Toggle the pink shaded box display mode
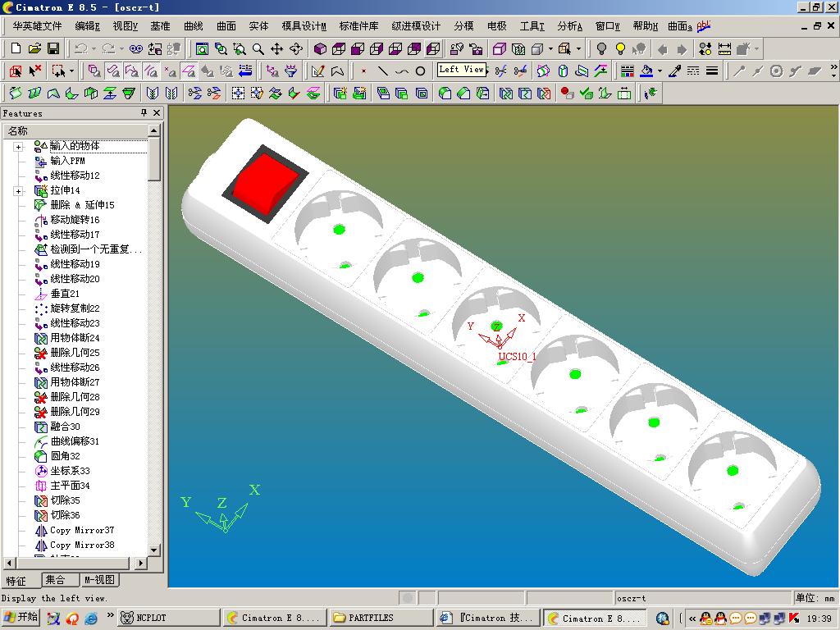This screenshot has height=630, width=840. pyautogui.click(x=500, y=49)
